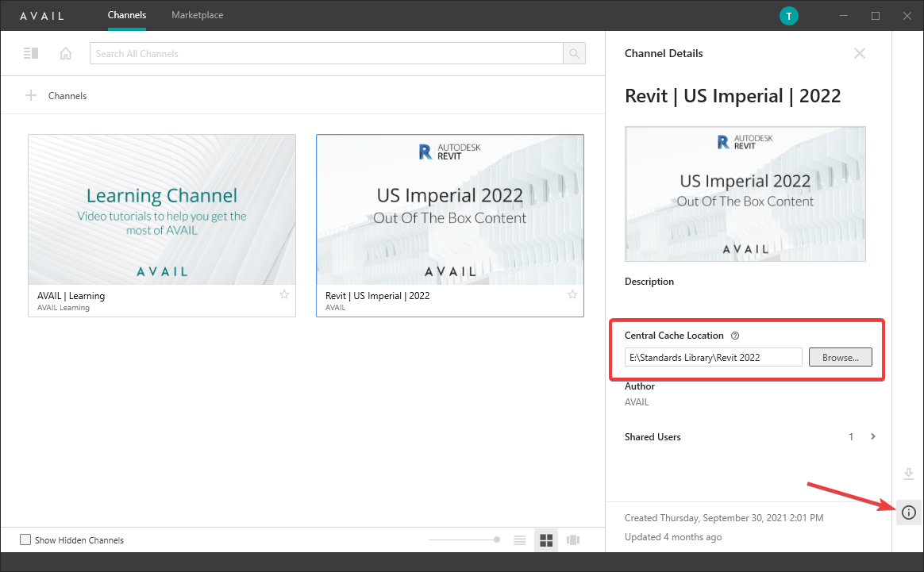Open user profile avatar T
This screenshot has height=572, width=924.
pos(788,16)
